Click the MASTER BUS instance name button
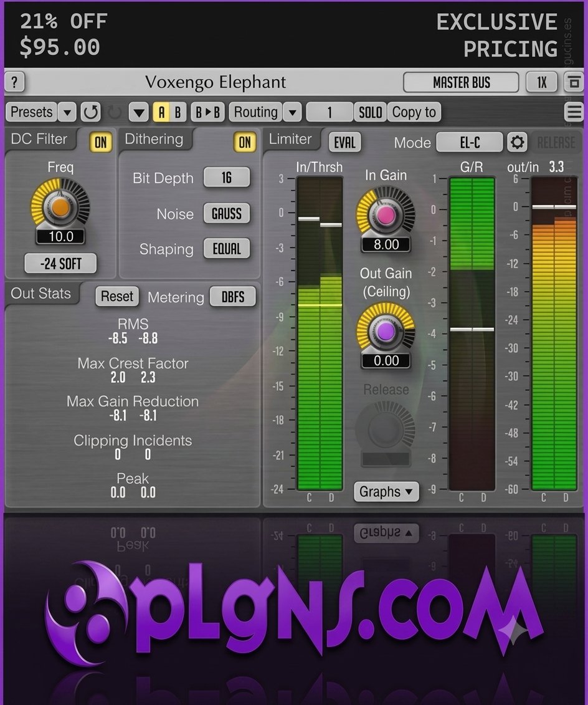 click(462, 82)
